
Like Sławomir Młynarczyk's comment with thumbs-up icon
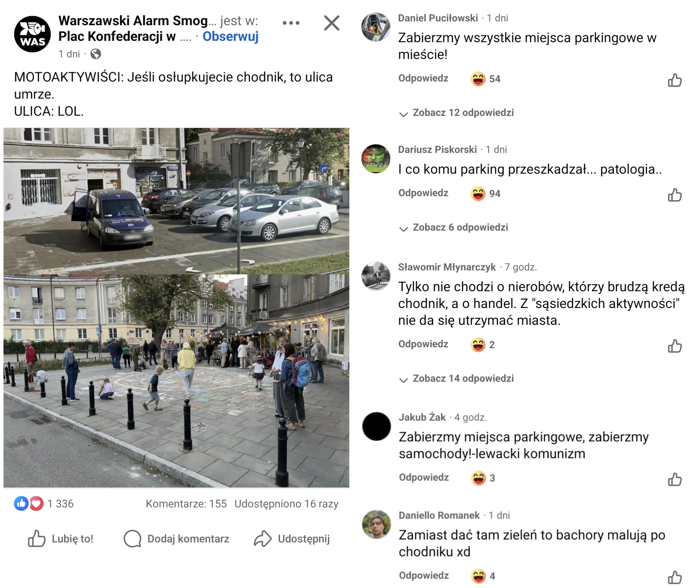pos(674,346)
